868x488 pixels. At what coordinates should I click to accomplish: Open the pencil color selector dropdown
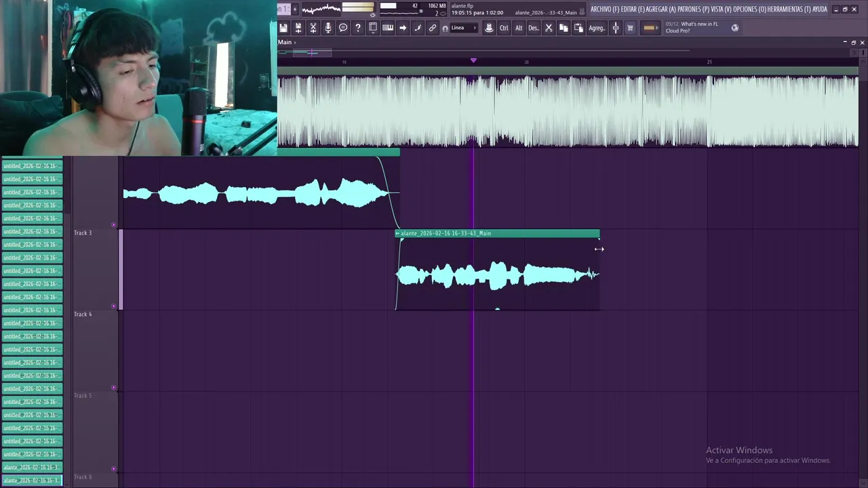coord(650,28)
